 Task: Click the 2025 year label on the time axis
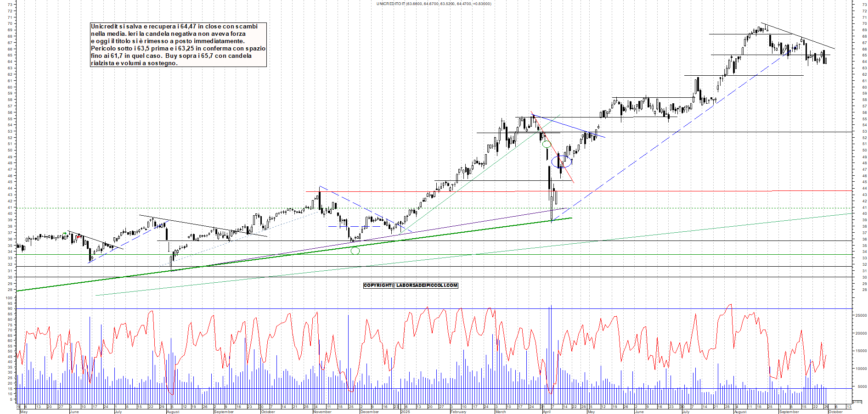[405, 412]
